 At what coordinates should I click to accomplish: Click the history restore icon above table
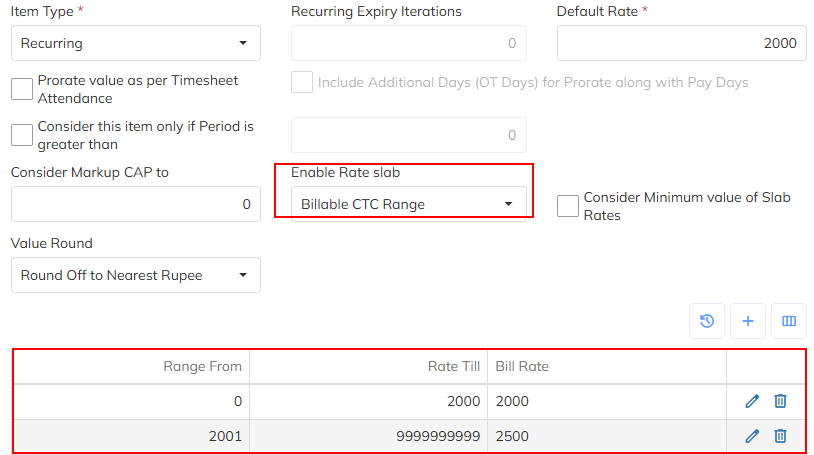[707, 321]
